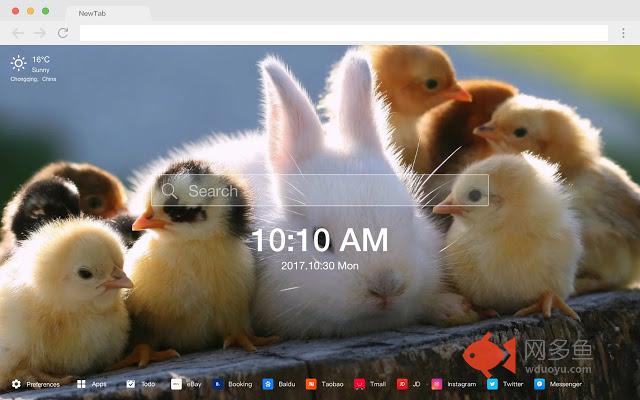The image size is (640, 400).
Task: Open the JD shortcut icon
Action: click(x=402, y=384)
